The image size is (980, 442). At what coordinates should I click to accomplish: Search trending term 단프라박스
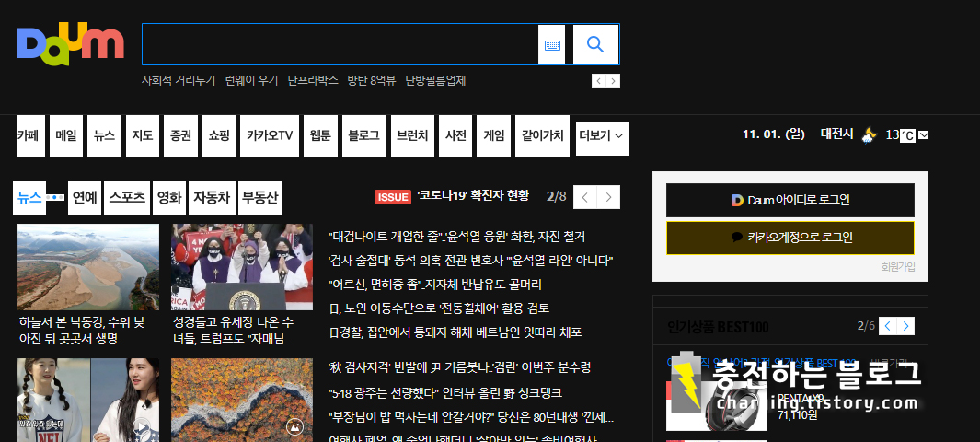313,81
